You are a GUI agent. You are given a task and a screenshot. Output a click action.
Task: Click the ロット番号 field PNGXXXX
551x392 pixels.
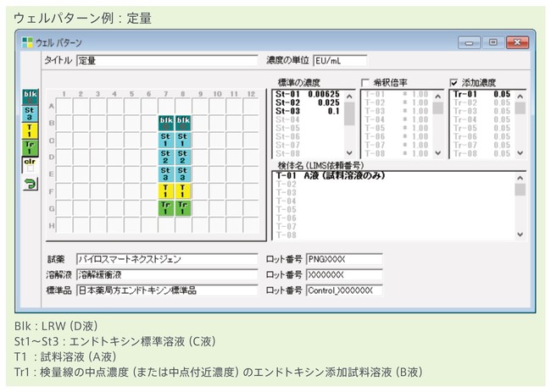click(x=344, y=259)
